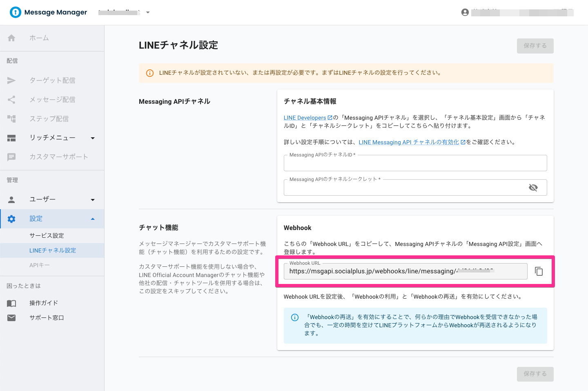Viewport: 588px width, 391px height.
Task: Click the チャネル基本情報 heading
Action: click(x=310, y=101)
